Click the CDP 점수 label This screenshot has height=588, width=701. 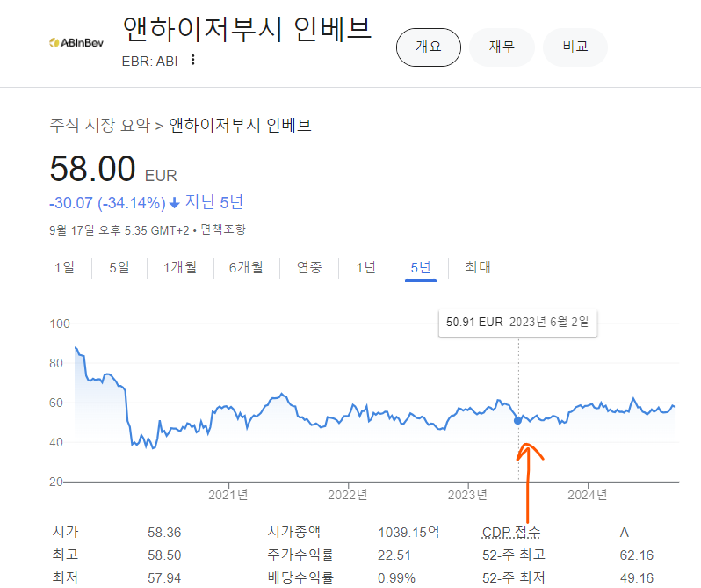511,532
